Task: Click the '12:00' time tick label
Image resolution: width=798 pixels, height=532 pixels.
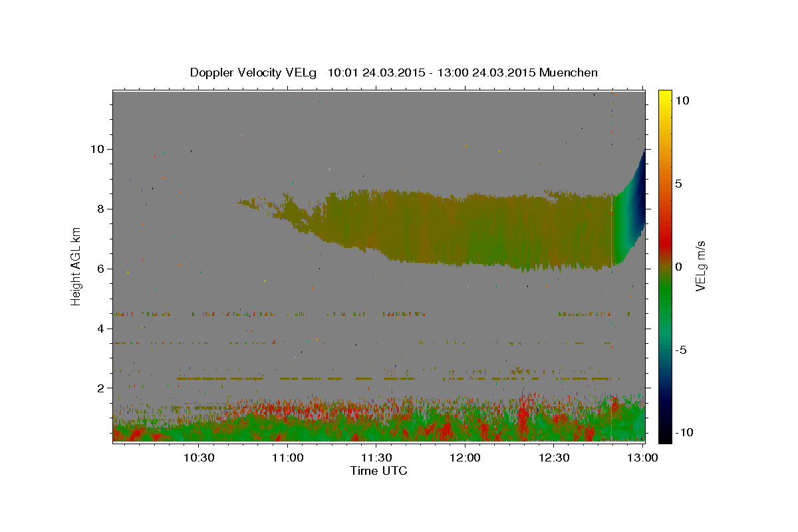Action: point(465,458)
